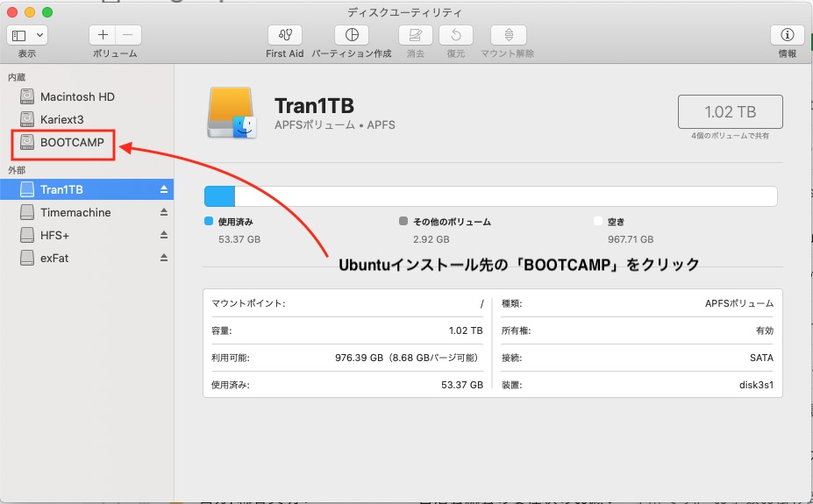The image size is (813, 504).
Task: Click the exFat drive icon
Action: click(x=27, y=258)
